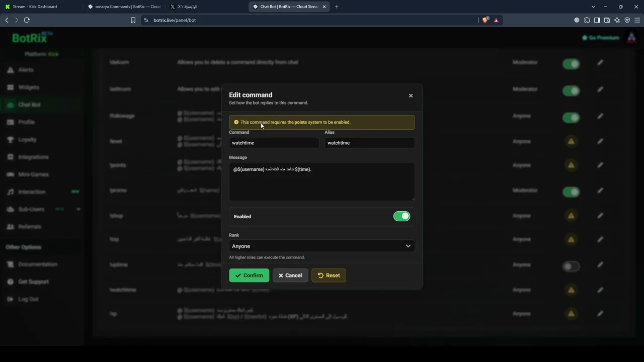
Task: Edit the !level command via pencil icon
Action: (600, 141)
